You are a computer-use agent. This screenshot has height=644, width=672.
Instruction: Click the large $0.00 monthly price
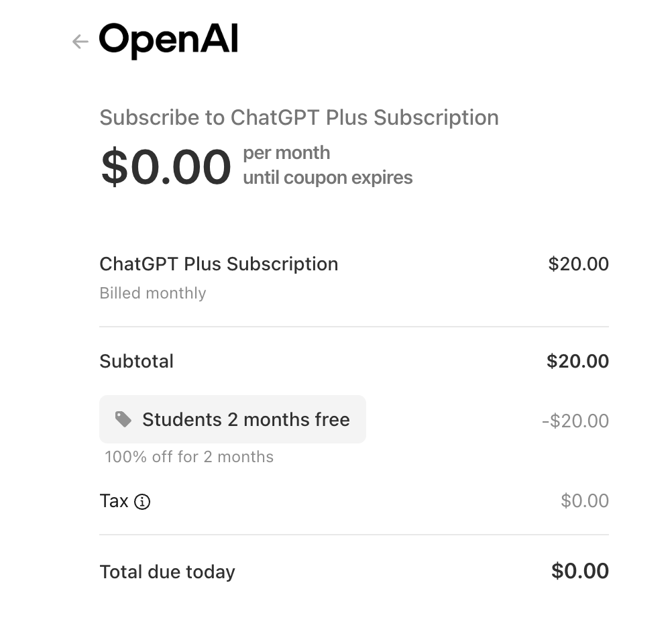click(x=166, y=167)
